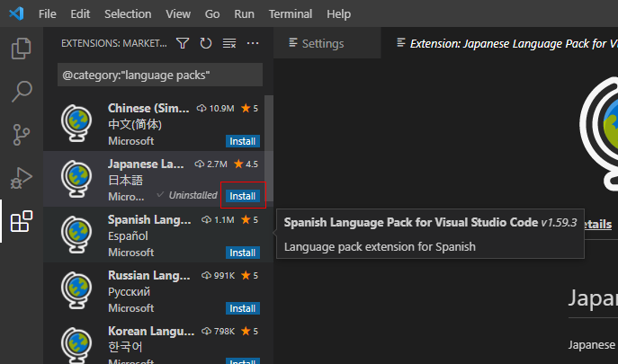618x364 pixels.
Task: Click the 10.9M download count
Action: 216,109
